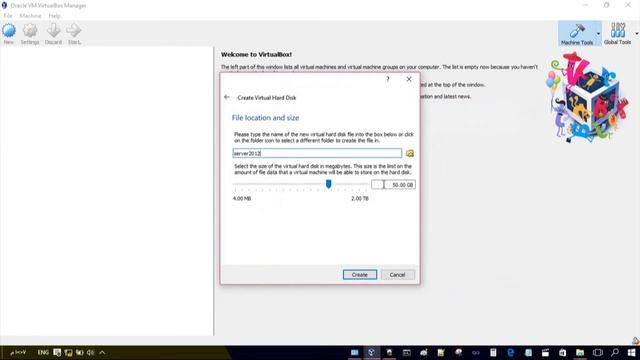
Task: Click the ENG language indicator in the taskbar
Action: click(43, 352)
